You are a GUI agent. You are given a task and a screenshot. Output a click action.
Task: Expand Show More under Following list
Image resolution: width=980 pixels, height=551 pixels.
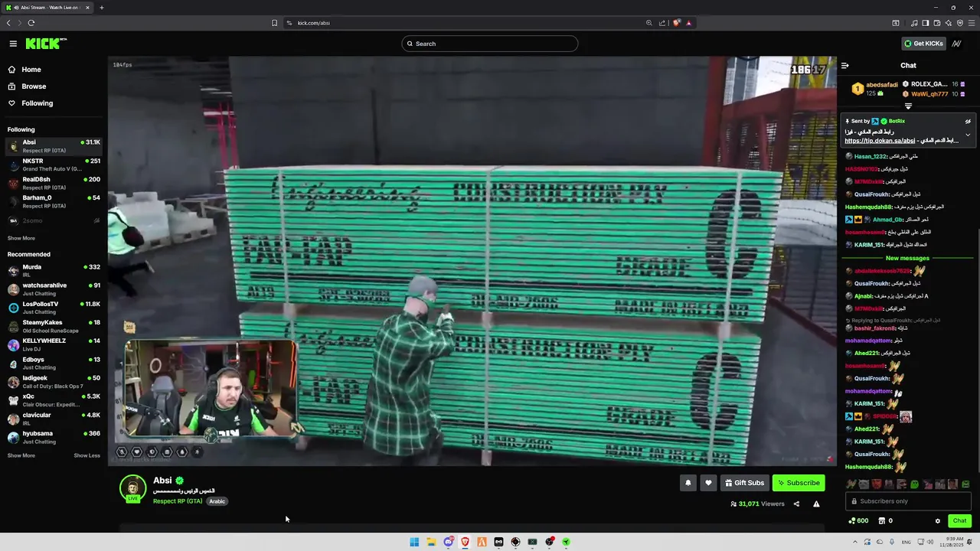21,238
